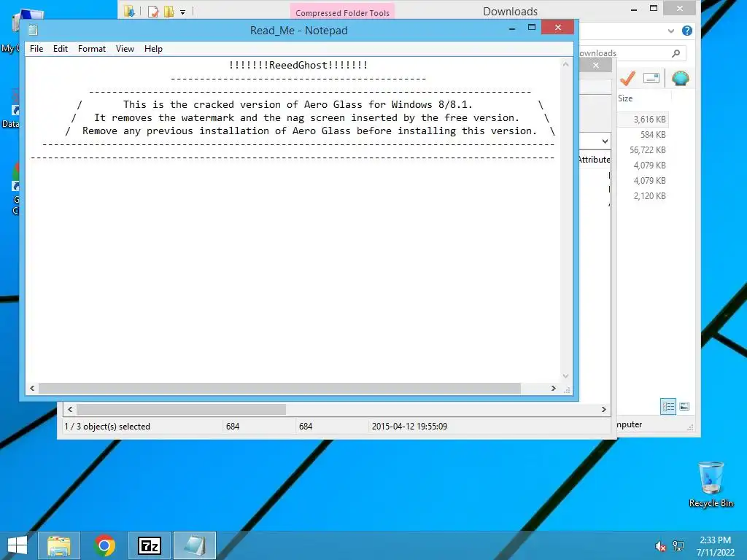Open the Recycle Bin desktop icon
The width and height of the screenshot is (747, 560).
click(x=711, y=484)
